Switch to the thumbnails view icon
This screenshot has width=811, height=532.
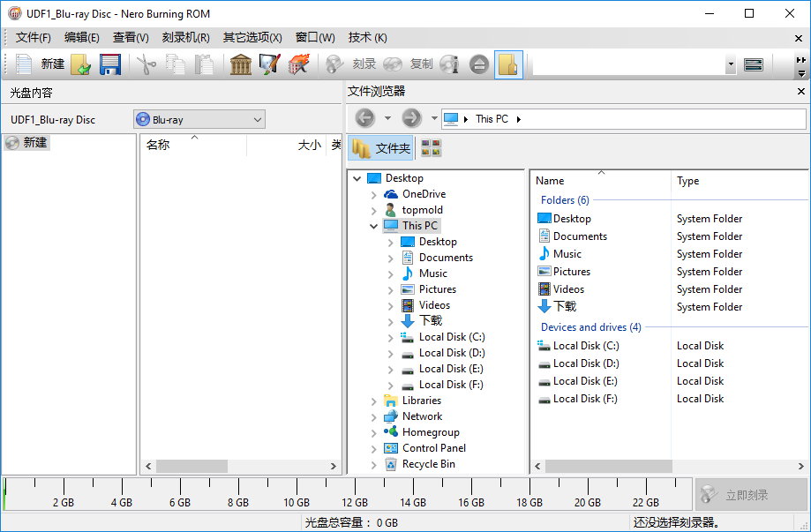pyautogui.click(x=431, y=148)
